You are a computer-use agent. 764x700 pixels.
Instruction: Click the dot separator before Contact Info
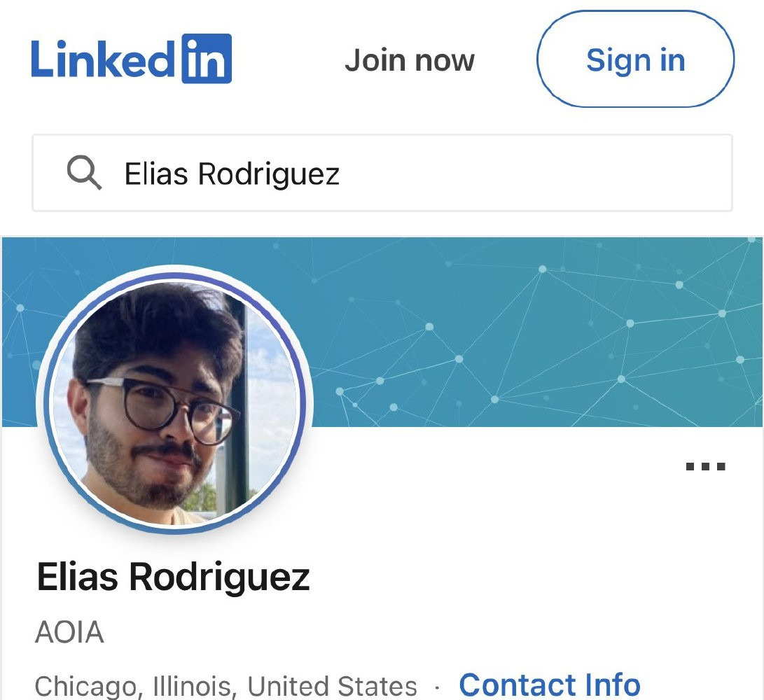[437, 687]
